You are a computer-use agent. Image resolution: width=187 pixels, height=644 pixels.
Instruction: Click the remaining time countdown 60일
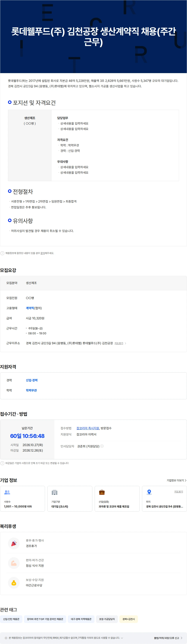[27, 436]
